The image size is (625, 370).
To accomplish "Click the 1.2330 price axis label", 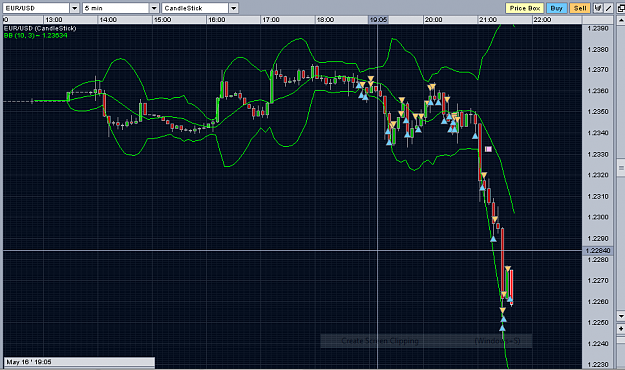I will [x=598, y=154].
